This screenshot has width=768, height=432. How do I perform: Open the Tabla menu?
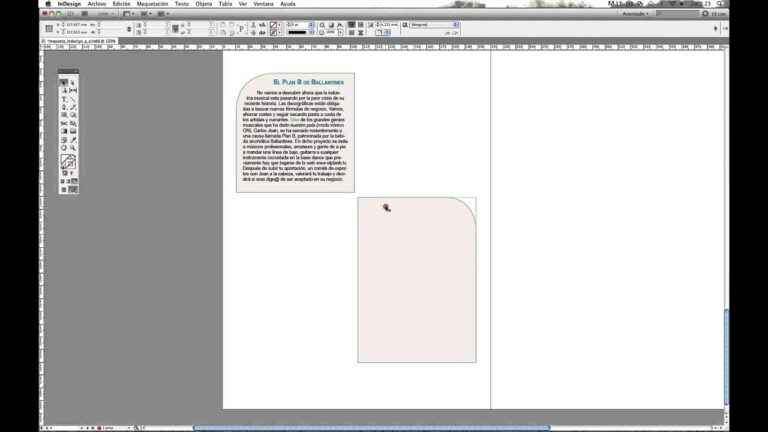coord(225,4)
